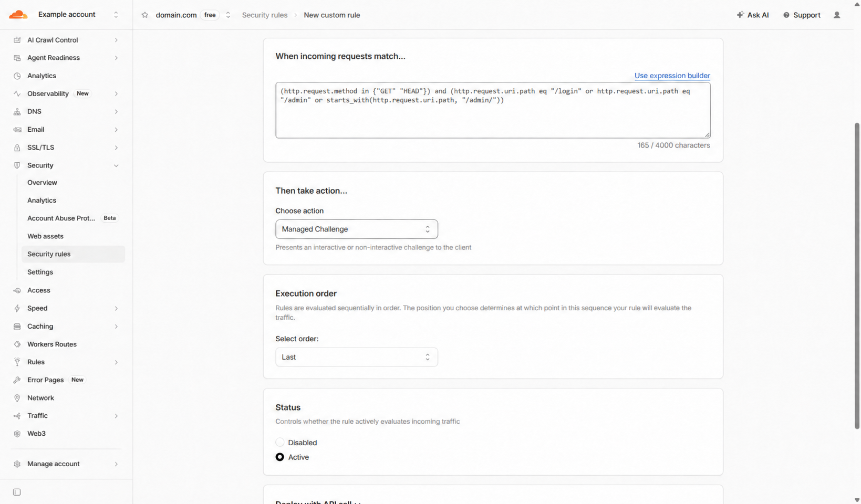Open the Choose action dropdown
The image size is (861, 504).
pyautogui.click(x=357, y=229)
